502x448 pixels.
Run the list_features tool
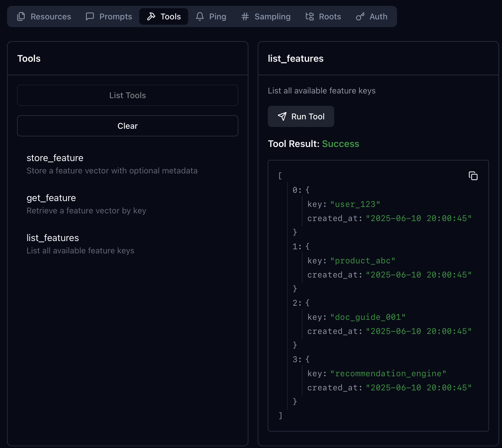(301, 116)
